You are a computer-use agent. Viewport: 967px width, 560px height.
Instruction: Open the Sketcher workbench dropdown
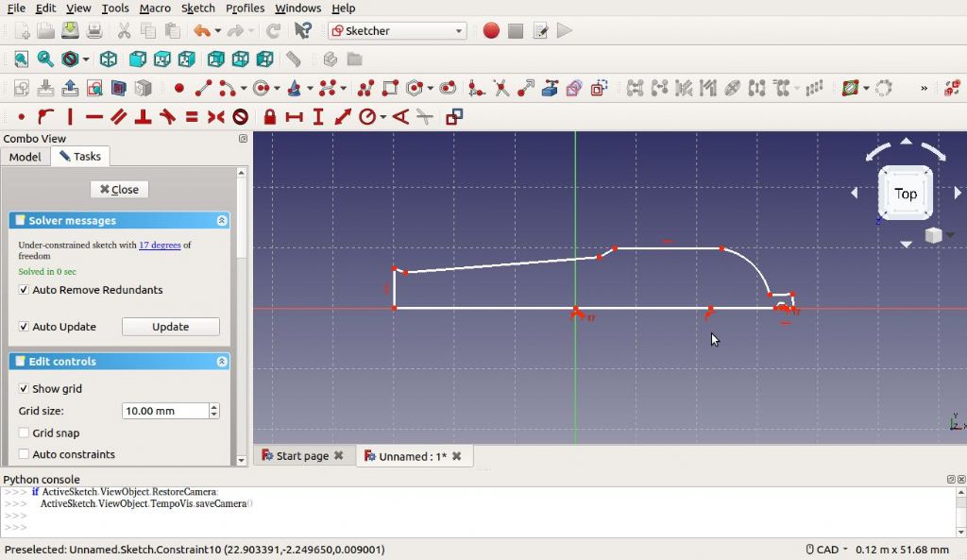(398, 31)
